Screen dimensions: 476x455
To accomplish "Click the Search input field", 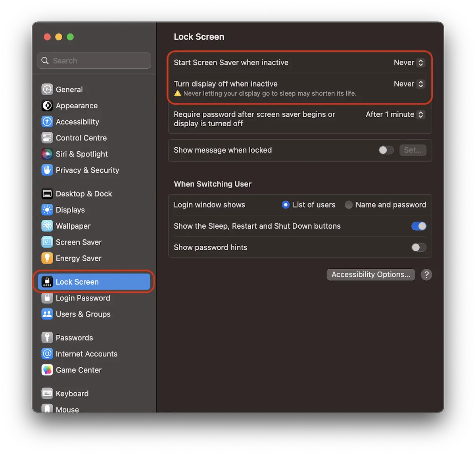I will click(94, 61).
